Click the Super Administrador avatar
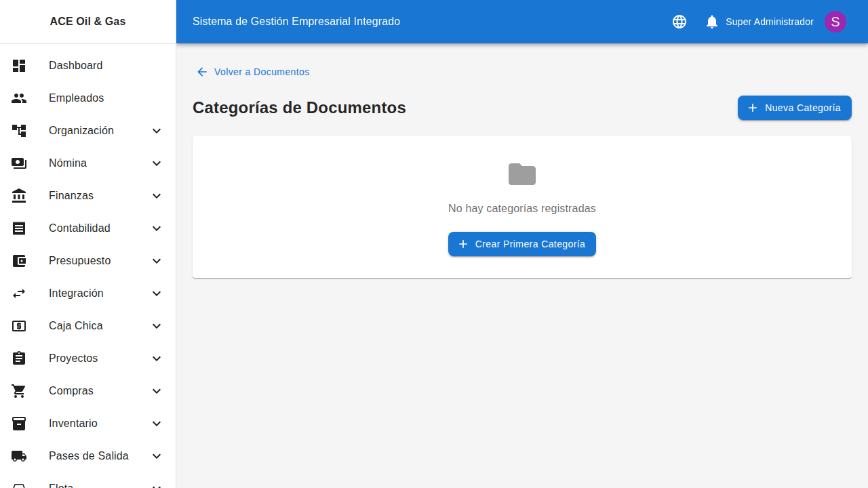Screen dimensions: 868x488 (x=835, y=21)
